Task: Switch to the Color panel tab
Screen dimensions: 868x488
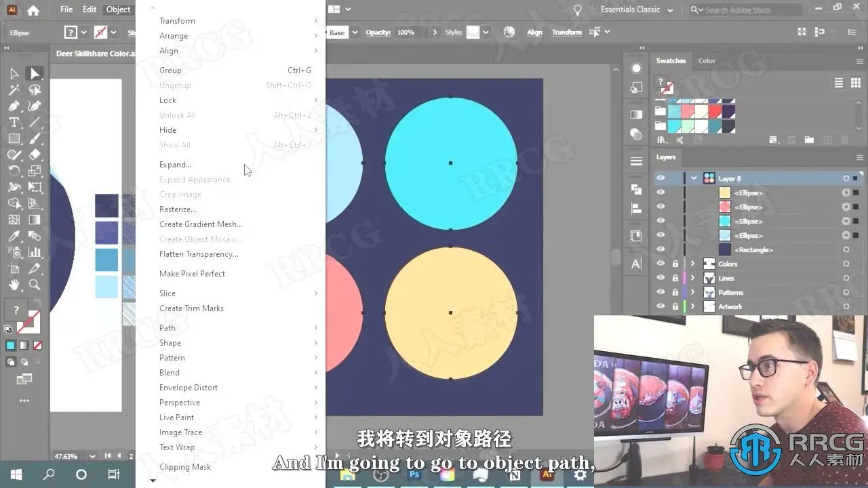Action: point(707,60)
